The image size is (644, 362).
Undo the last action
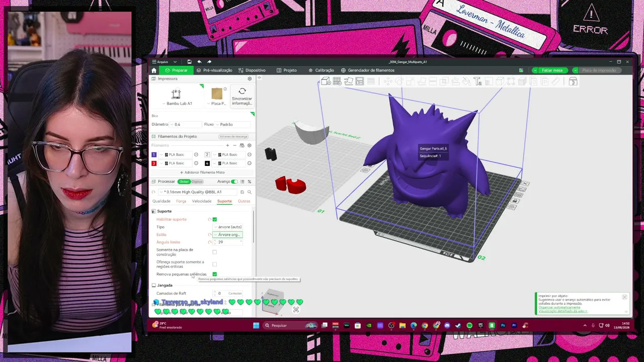199,62
